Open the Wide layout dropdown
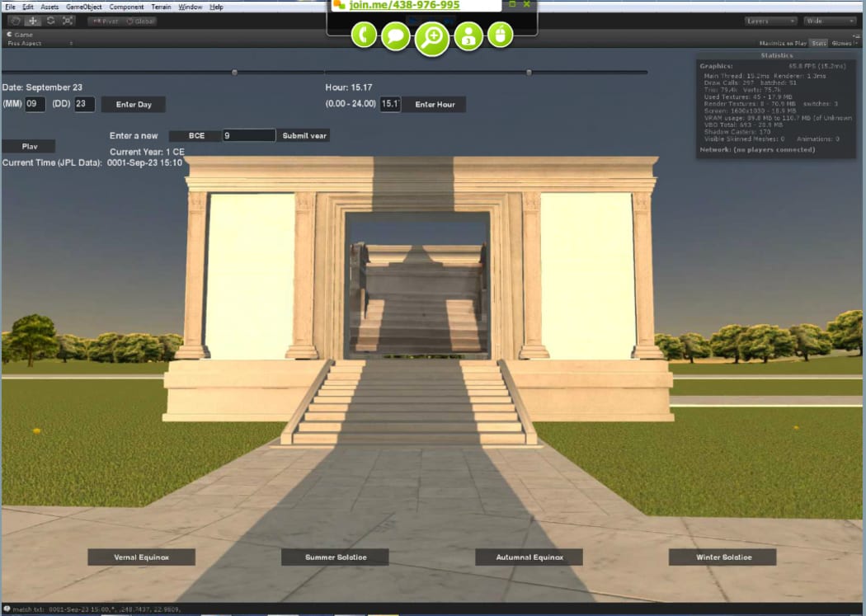This screenshot has height=616, width=866. 828,21
